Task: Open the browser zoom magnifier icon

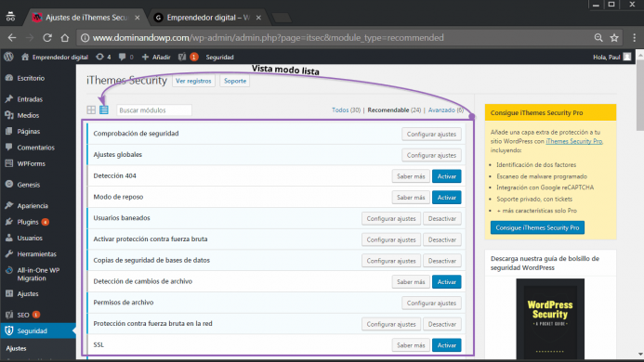Action: click(x=598, y=38)
